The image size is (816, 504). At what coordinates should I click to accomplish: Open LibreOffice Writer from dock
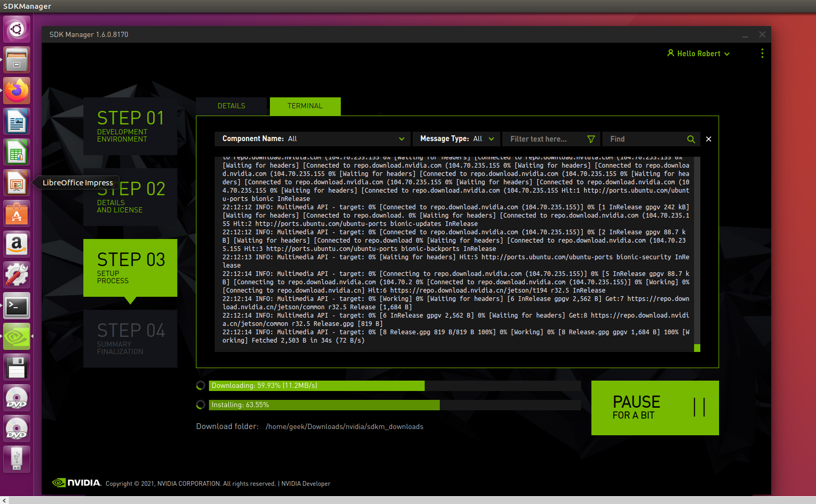point(17,121)
